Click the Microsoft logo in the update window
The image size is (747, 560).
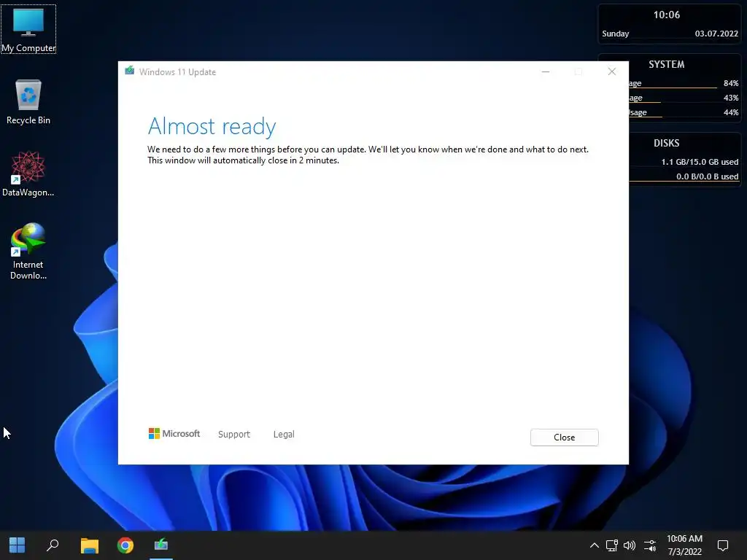click(174, 433)
